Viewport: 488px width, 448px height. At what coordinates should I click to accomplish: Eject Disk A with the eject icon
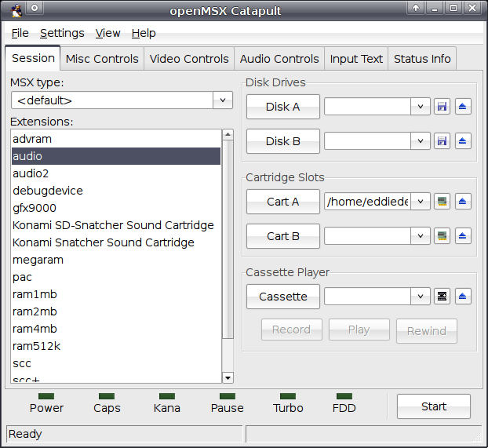point(463,107)
